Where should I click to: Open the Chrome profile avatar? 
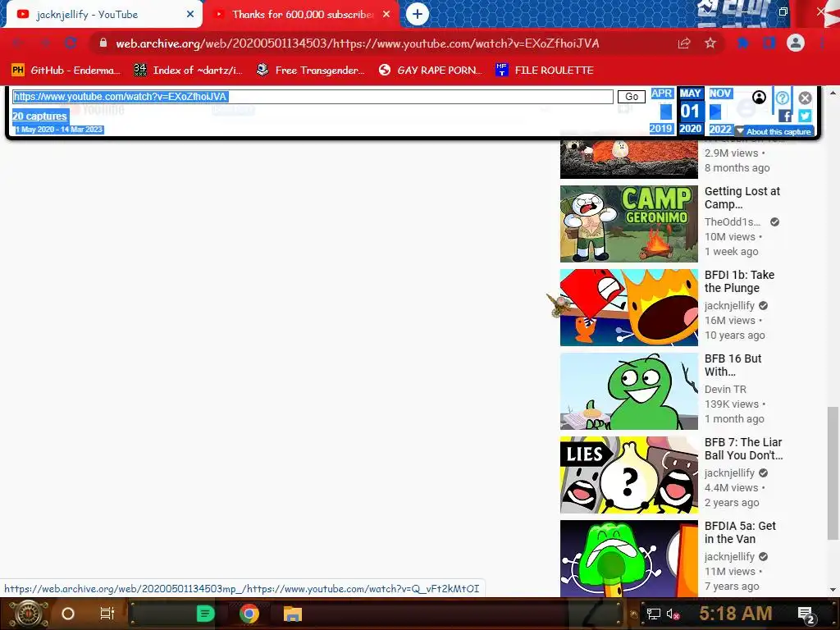tap(796, 43)
